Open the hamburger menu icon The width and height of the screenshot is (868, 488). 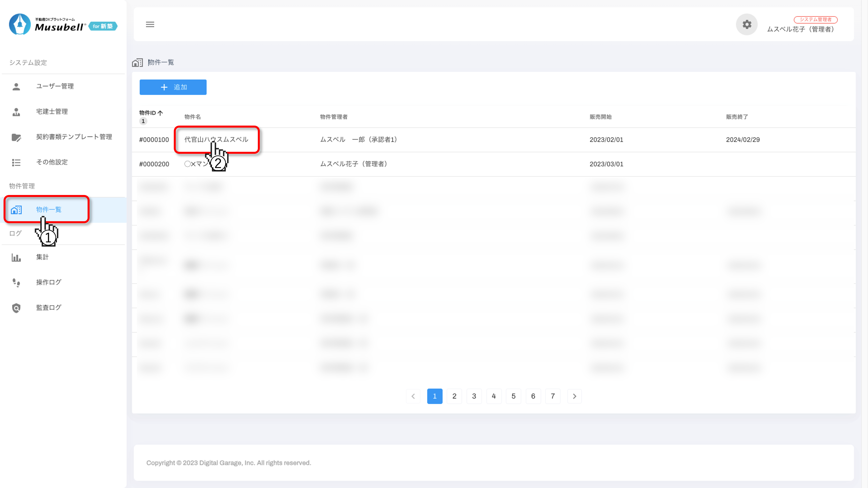coord(150,24)
